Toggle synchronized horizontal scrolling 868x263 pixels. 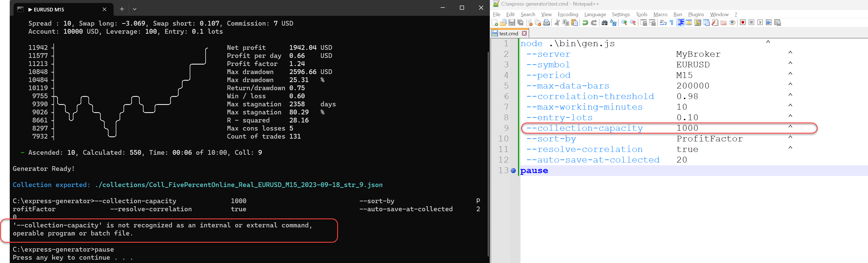click(652, 23)
